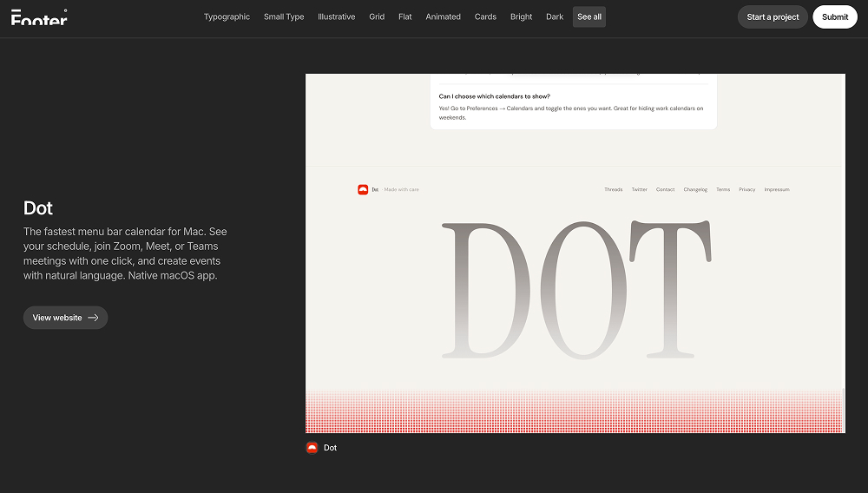Click the Threads link in the preview

(x=614, y=190)
